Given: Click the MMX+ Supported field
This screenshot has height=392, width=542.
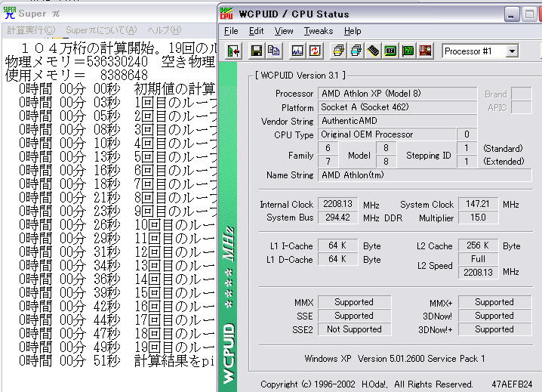Looking at the screenshot, I should (x=494, y=302).
